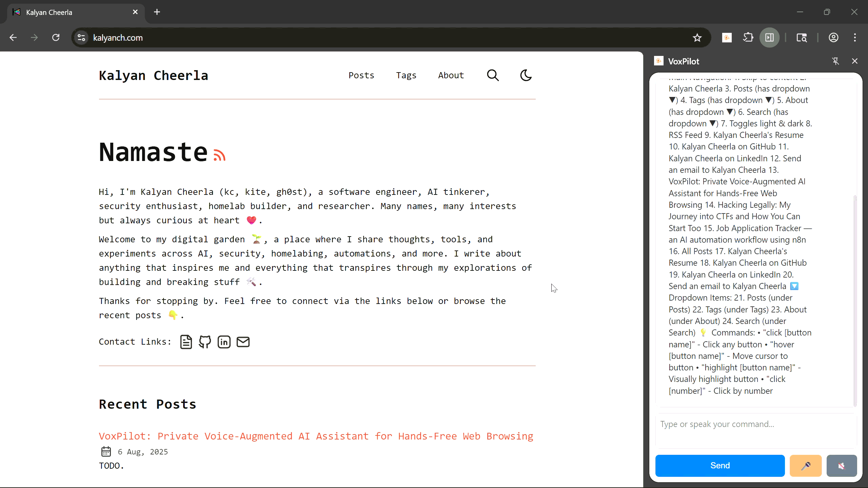Expand the Tags dropdown menu

click(x=406, y=75)
